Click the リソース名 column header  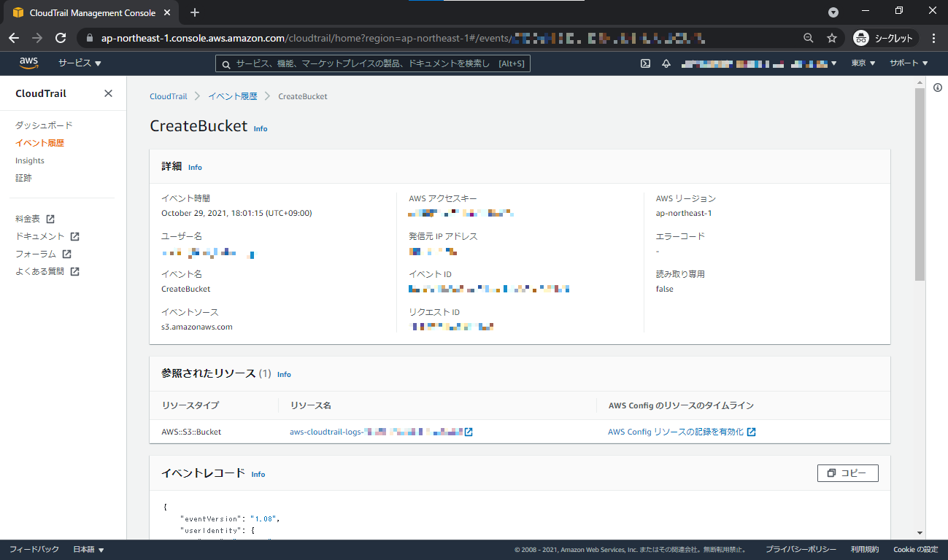click(311, 405)
